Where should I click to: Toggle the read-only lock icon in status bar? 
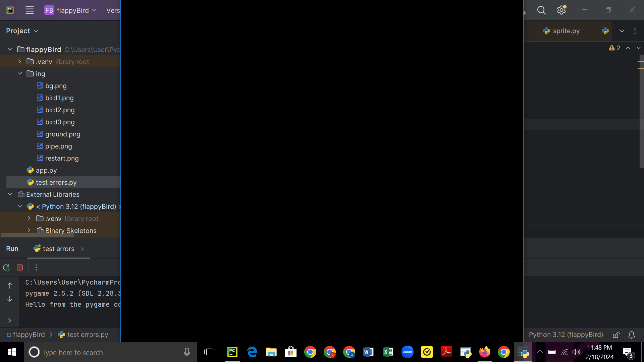point(616,335)
